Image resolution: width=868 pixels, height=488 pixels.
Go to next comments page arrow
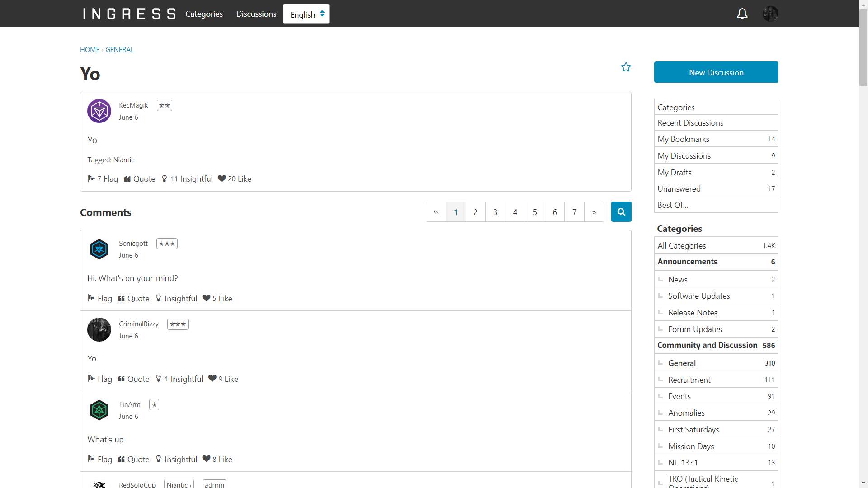[x=594, y=212]
